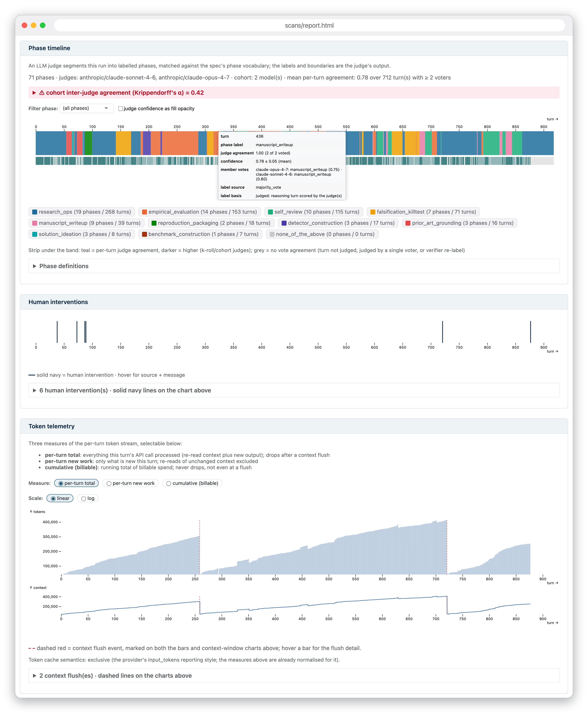Screen dimensions: 588x713
Task: Click the benchmark_construction legend chip
Action: [x=200, y=234]
